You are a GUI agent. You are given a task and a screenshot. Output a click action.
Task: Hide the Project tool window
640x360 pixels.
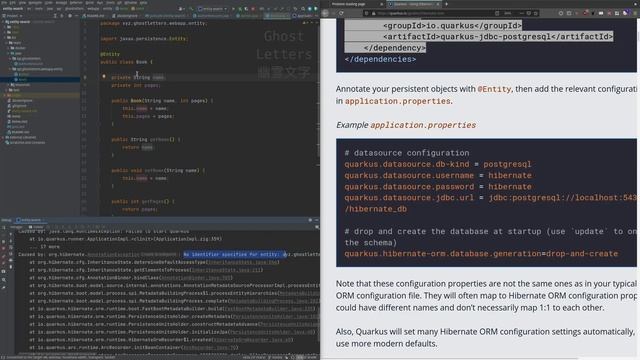click(x=76, y=16)
